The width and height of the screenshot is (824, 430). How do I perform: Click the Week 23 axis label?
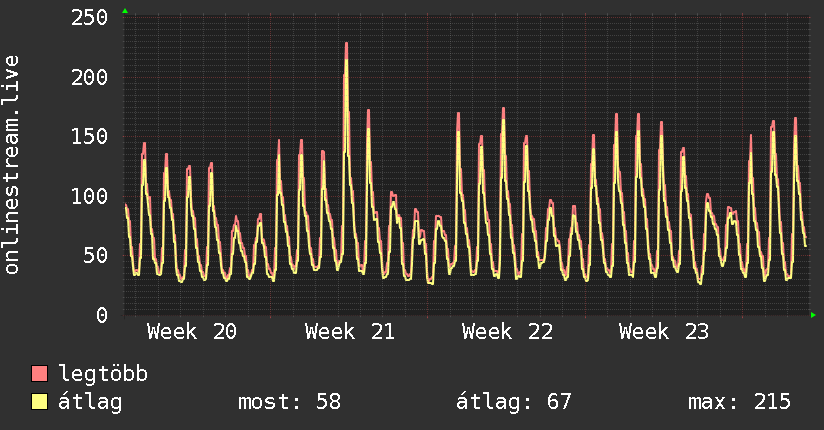pyautogui.click(x=664, y=332)
